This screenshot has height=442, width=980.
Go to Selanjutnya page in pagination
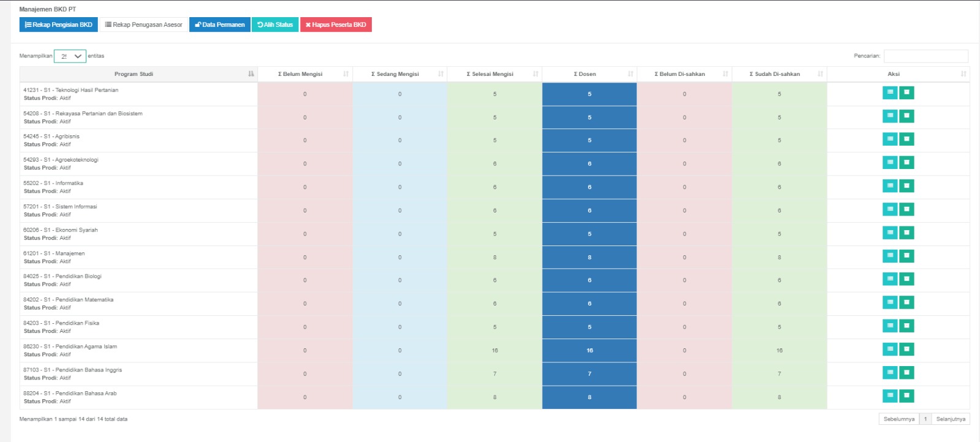click(950, 419)
